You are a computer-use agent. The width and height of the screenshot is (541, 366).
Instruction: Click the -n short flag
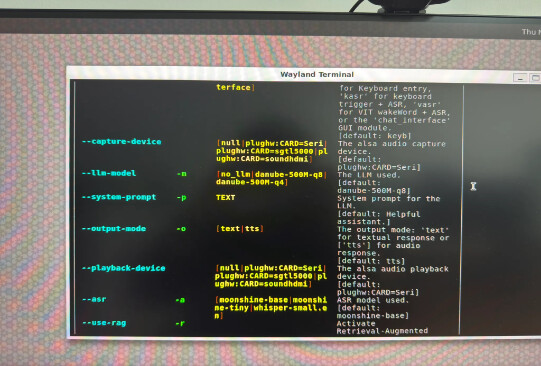pos(181,174)
